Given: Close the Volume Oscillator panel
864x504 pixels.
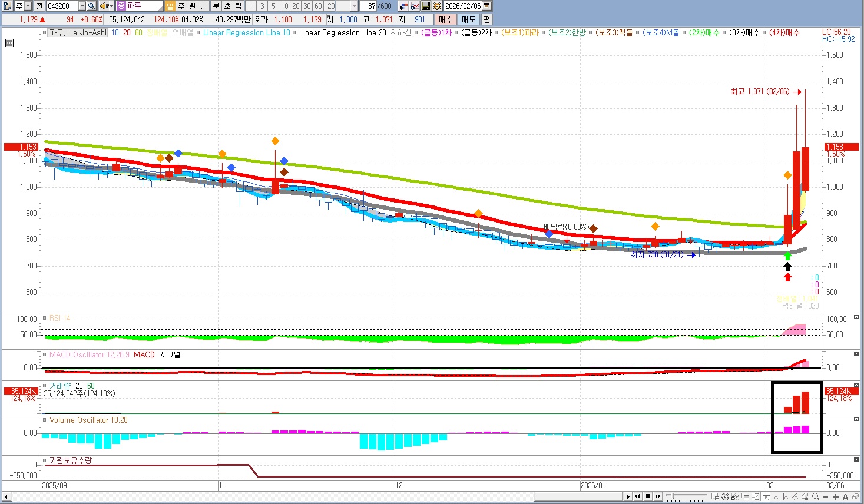Looking at the screenshot, I should click(x=856, y=419).
